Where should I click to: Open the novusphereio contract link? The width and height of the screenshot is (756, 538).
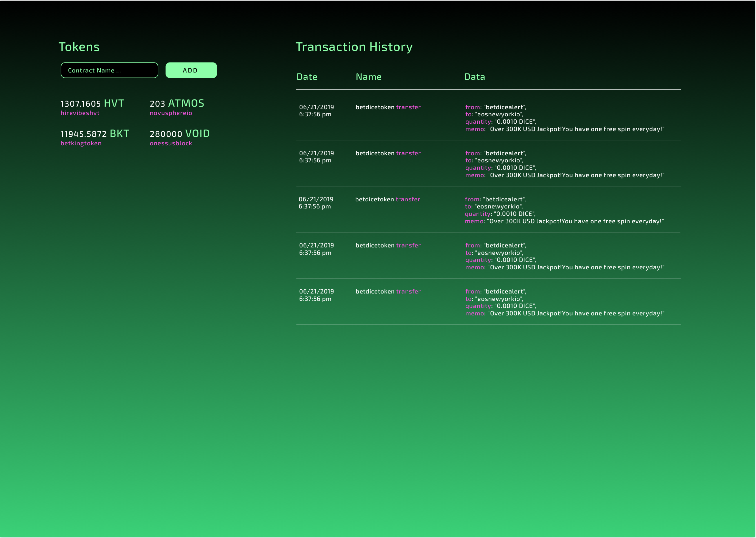click(x=171, y=113)
